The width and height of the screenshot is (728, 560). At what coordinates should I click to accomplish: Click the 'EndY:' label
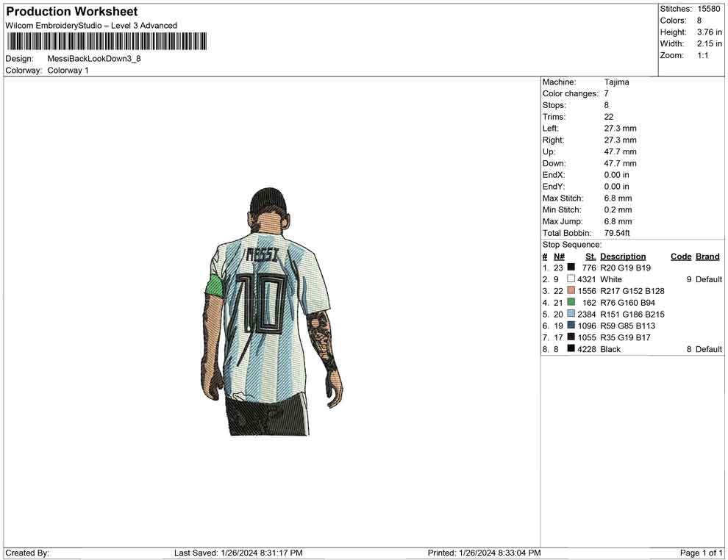[554, 187]
